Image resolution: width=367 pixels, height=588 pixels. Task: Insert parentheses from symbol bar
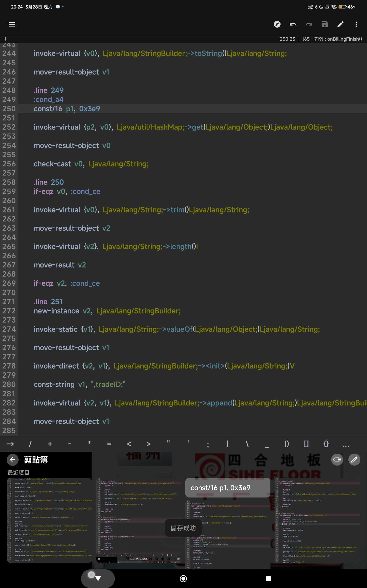point(286,444)
